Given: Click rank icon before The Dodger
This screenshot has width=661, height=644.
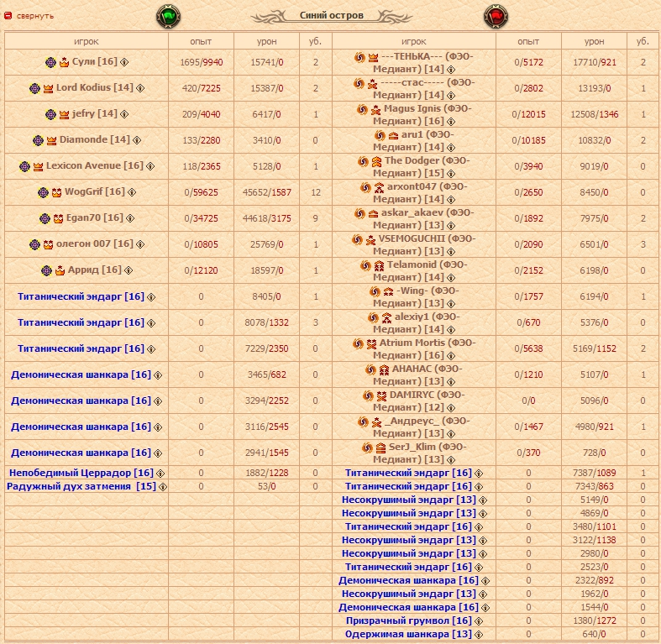Looking at the screenshot, I should tap(376, 161).
